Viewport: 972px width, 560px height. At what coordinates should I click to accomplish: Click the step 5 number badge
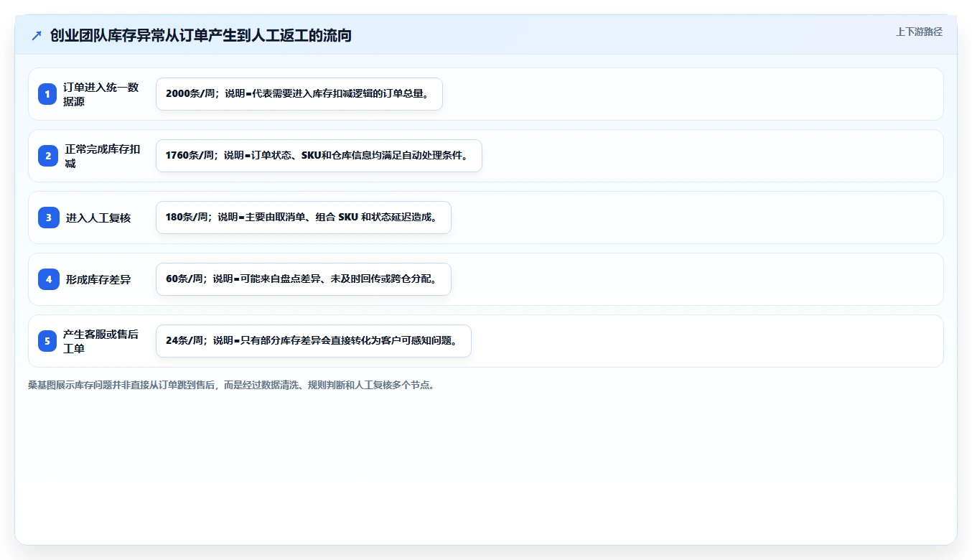click(47, 341)
